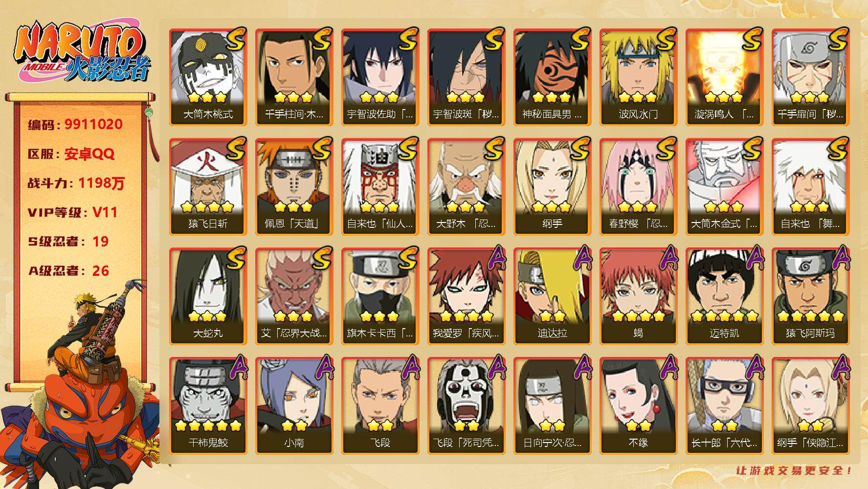The image size is (868, 489).
Task: Click the 编码 9911020 account code text
Action: pyautogui.click(x=75, y=124)
